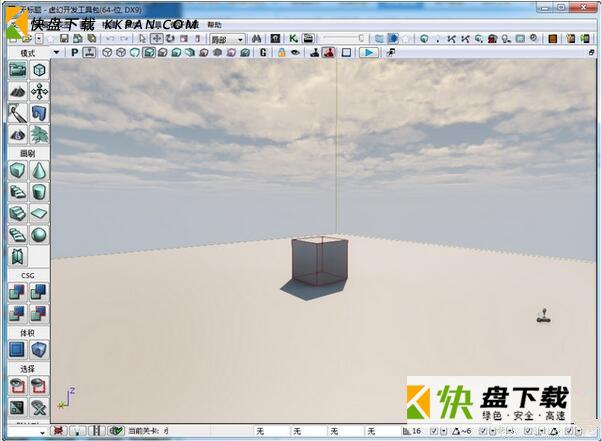
Task: Create a card/volumetric builder brush
Action: 18,256
